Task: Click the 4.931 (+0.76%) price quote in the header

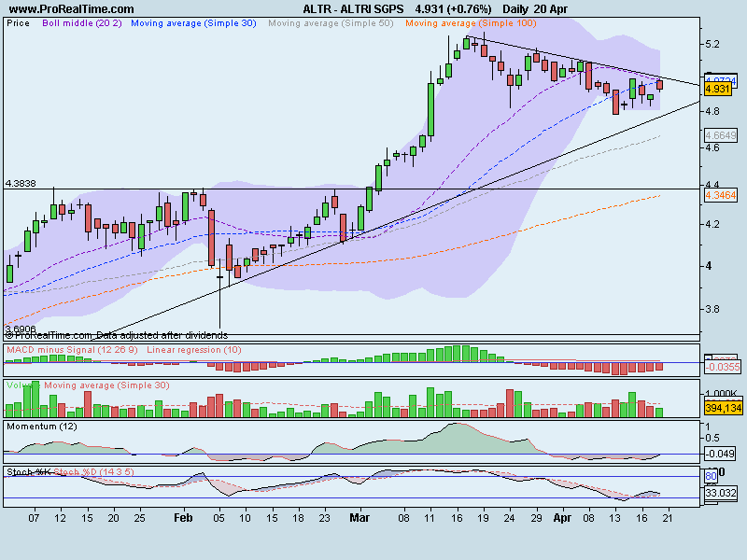Action: [453, 9]
